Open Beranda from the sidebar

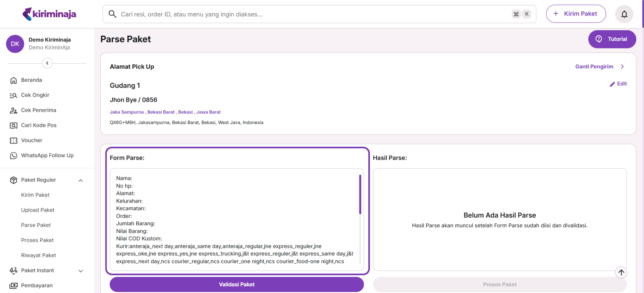[32, 80]
